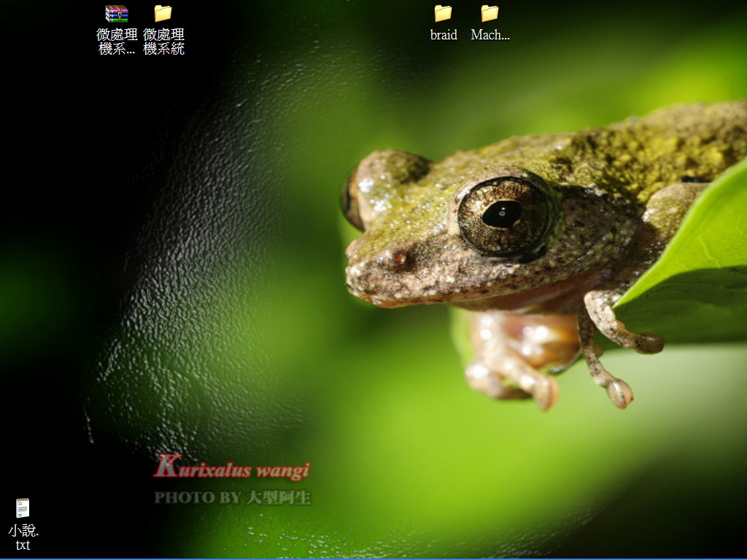Select the 微處理機系統 folder icon
Viewport: 747px width, 560px height.
pyautogui.click(x=163, y=13)
